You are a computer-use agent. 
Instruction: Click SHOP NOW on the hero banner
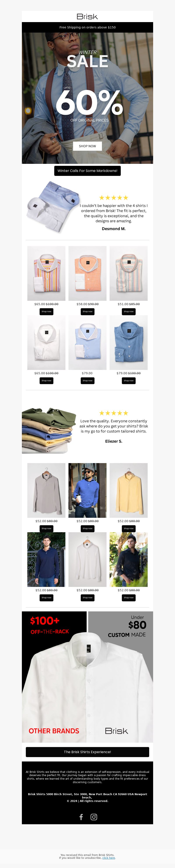coord(87,146)
